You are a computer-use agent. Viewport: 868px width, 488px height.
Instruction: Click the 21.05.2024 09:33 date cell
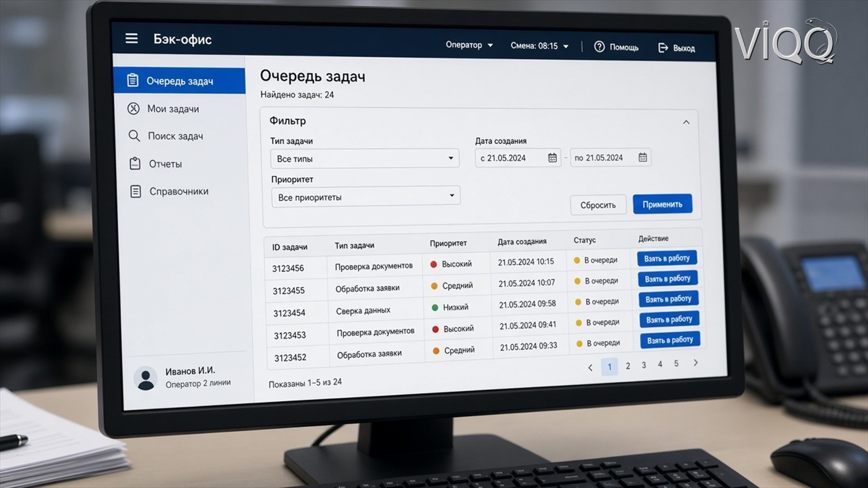[528, 347]
